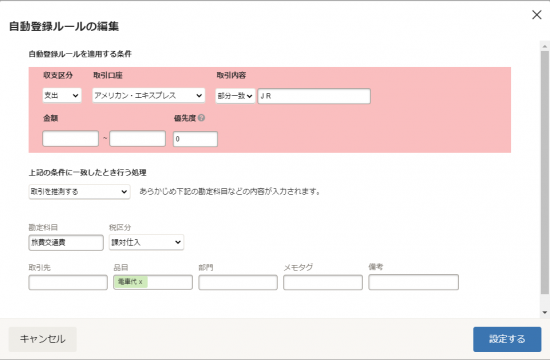Open the 税区分 dropdown showing 課対仕入

[x=146, y=242]
